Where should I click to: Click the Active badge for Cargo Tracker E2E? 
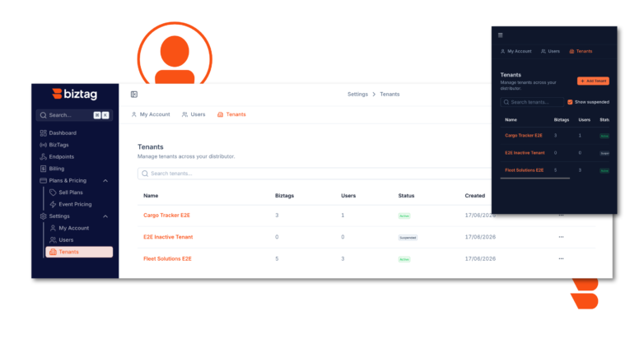click(404, 216)
